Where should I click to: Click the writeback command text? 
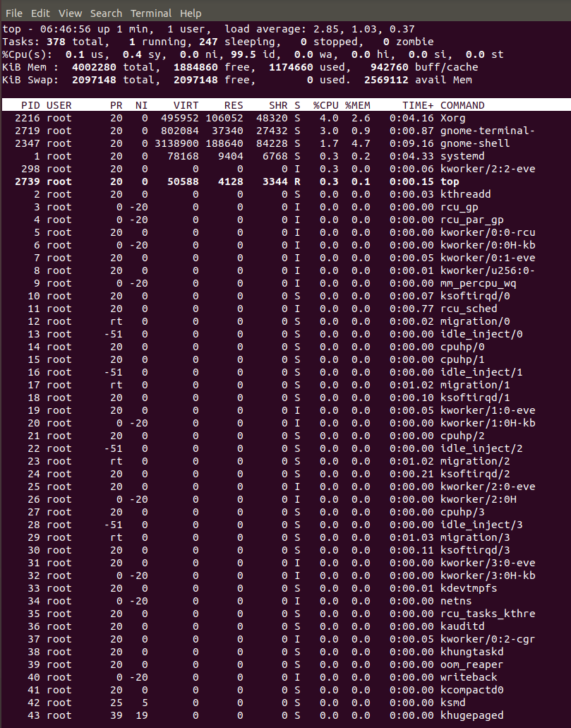point(469,677)
